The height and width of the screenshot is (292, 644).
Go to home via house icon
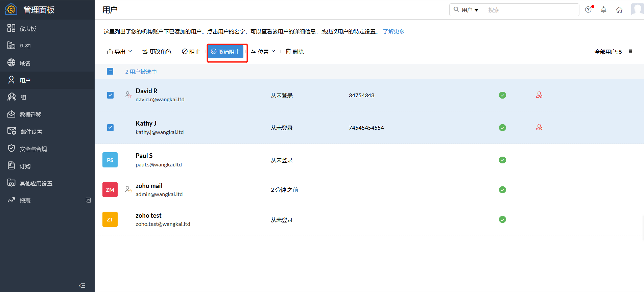point(619,10)
